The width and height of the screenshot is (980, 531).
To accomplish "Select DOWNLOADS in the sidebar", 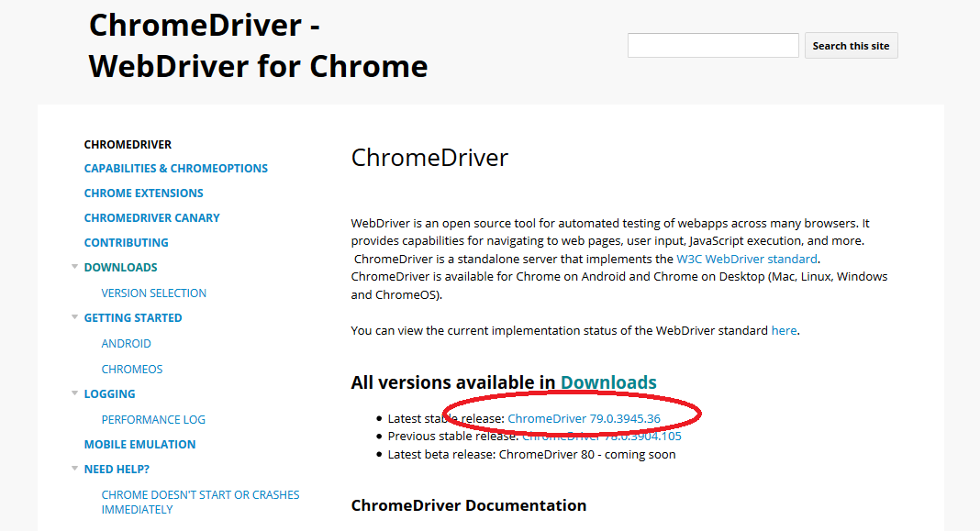I will coord(120,268).
